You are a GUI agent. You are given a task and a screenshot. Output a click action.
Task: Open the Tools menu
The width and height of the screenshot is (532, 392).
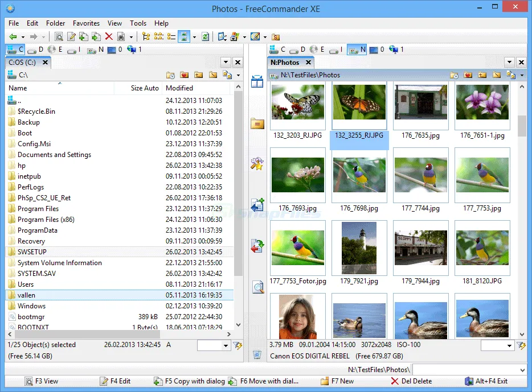[x=138, y=23]
